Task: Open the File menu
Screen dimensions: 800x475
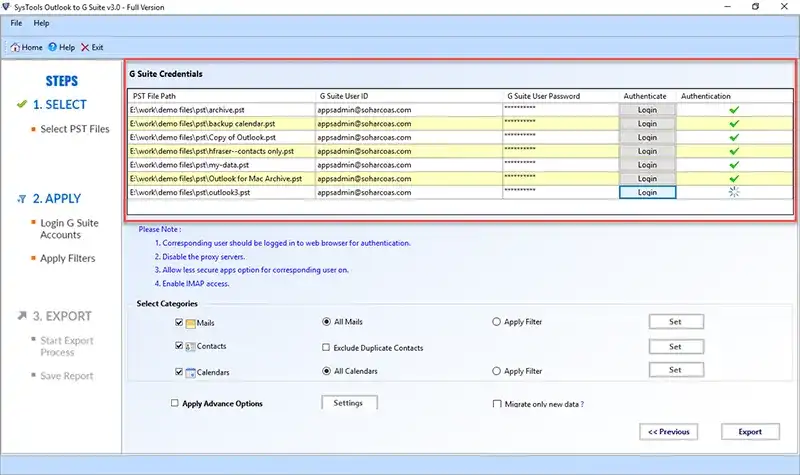Action: (16, 23)
